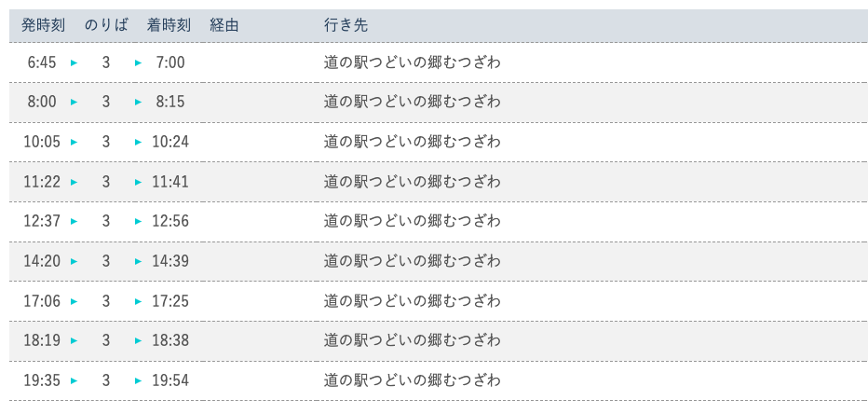Click the destination in the 19:35 row
Image resolution: width=868 pixels, height=414 pixels.
click(412, 380)
